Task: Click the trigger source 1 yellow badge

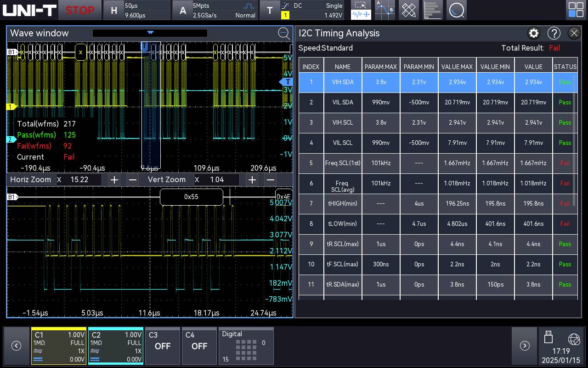Action: (x=285, y=15)
